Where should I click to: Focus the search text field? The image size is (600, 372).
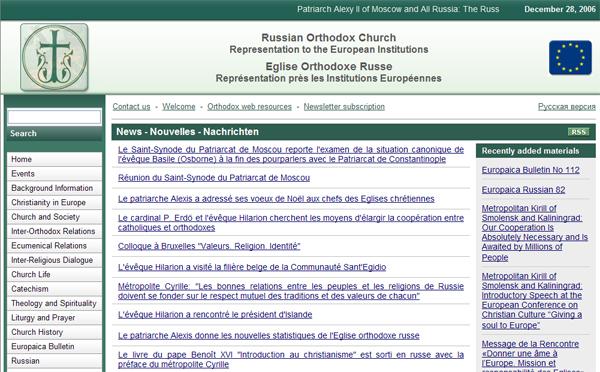point(54,117)
